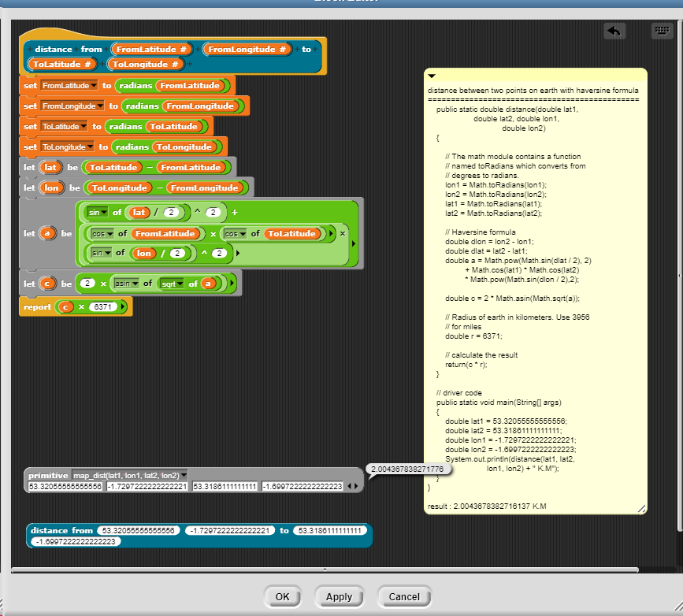This screenshot has height=616, width=683.
Task: Edit the 6371 radius value in report block
Action: click(x=104, y=306)
